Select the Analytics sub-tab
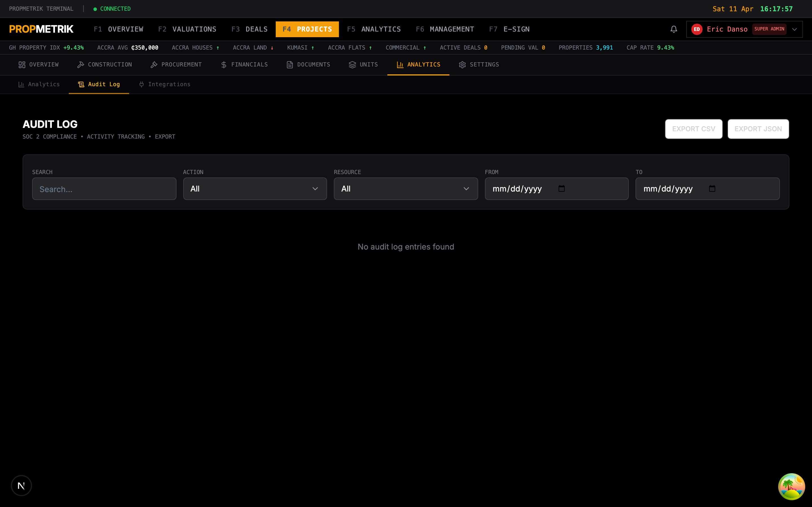The width and height of the screenshot is (812, 507). (x=39, y=84)
